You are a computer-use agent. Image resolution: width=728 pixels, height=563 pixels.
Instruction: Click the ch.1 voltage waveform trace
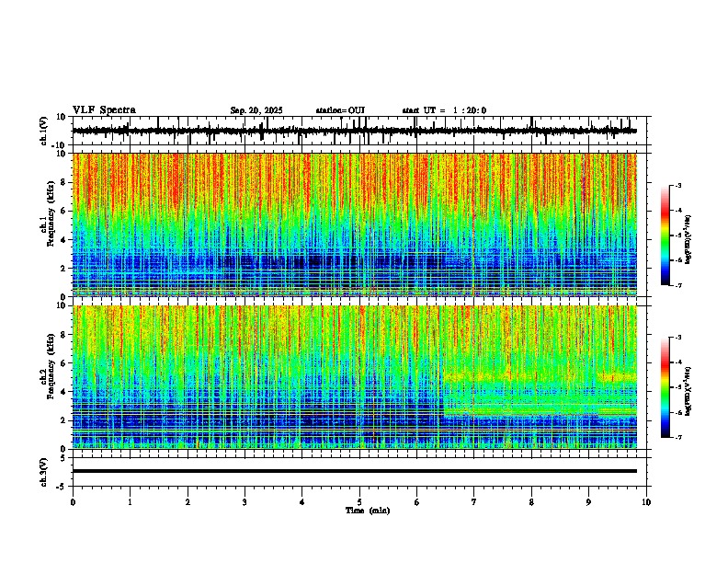(x=354, y=131)
